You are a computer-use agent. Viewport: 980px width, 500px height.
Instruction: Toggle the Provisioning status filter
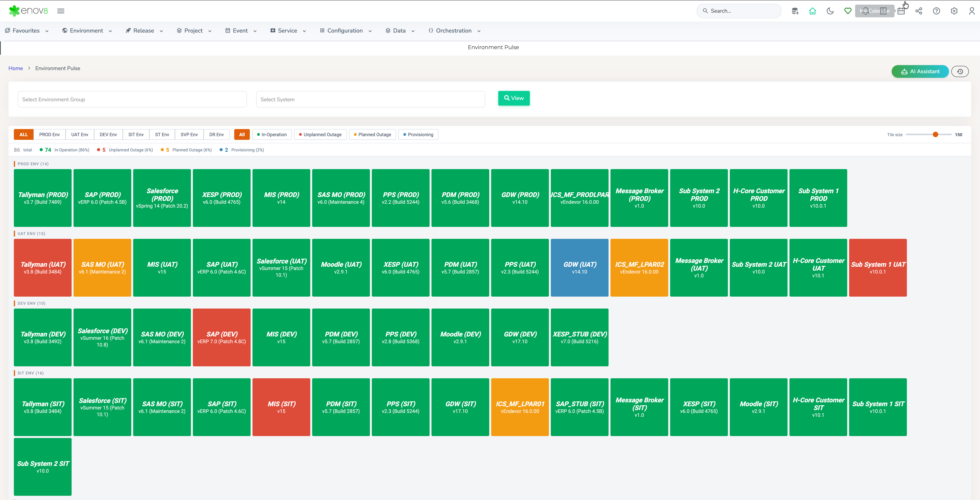(418, 134)
